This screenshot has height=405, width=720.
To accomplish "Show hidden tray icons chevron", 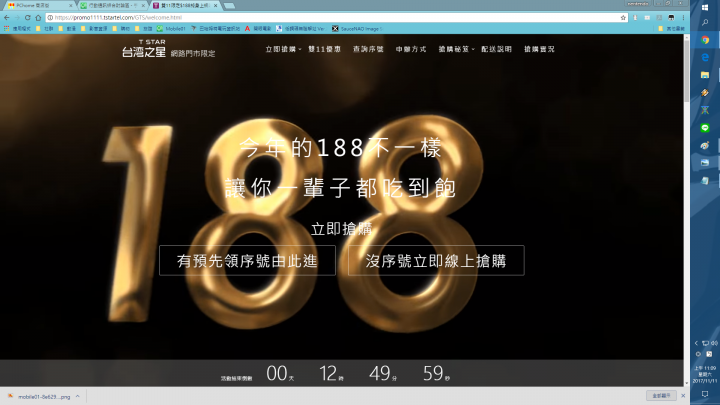I will tap(696, 343).
